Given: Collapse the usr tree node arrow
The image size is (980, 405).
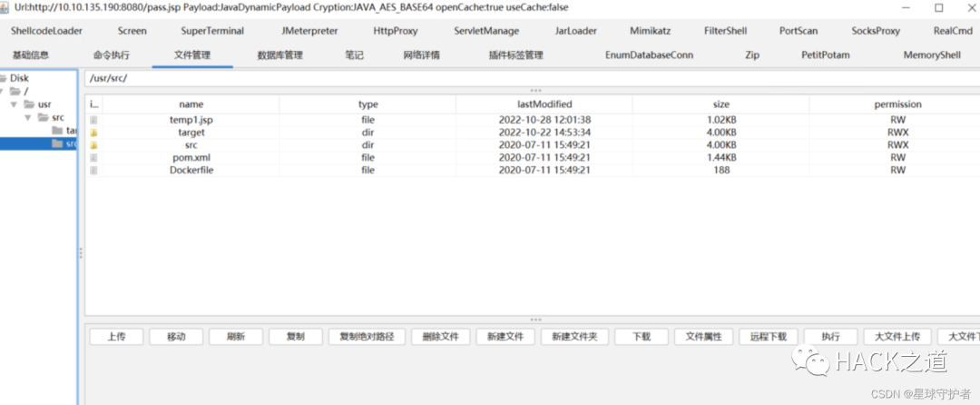Looking at the screenshot, I should pos(14,104).
